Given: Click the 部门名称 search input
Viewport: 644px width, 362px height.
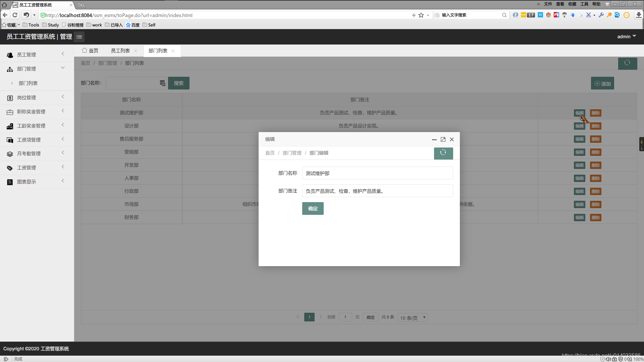Looking at the screenshot, I should (x=136, y=83).
